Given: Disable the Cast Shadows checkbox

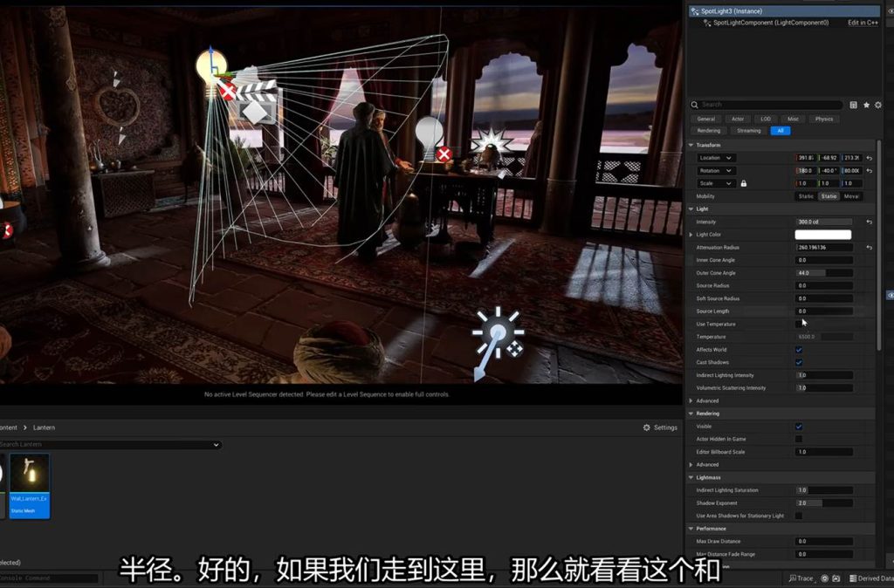Looking at the screenshot, I should 799,362.
